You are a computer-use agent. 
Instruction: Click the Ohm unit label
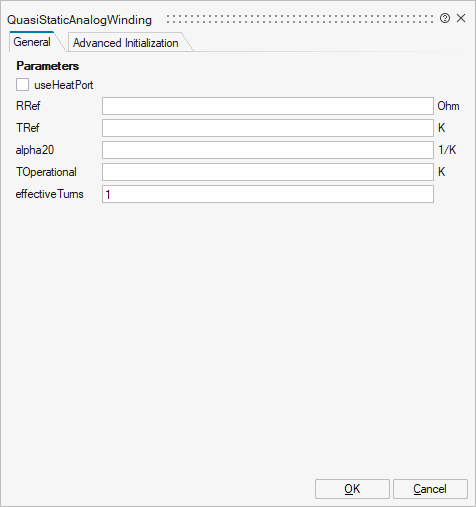[x=448, y=106]
